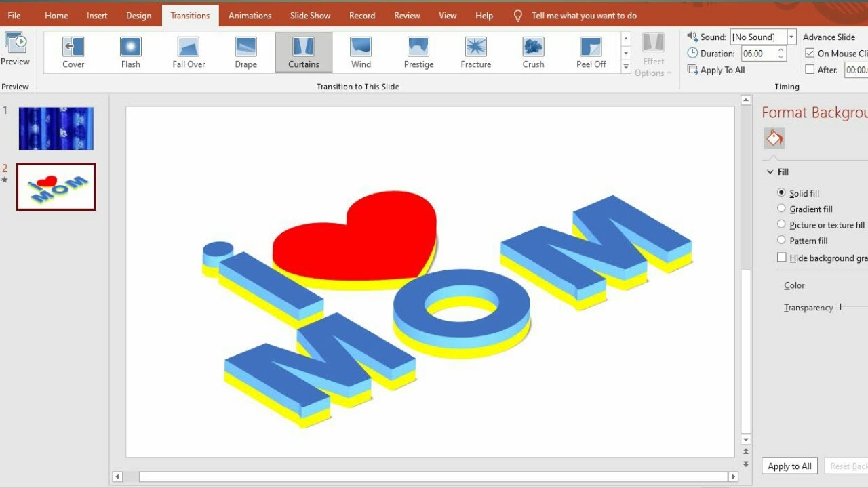This screenshot has width=868, height=488.
Task: Decrease transition duration with stepper down
Action: coord(781,58)
